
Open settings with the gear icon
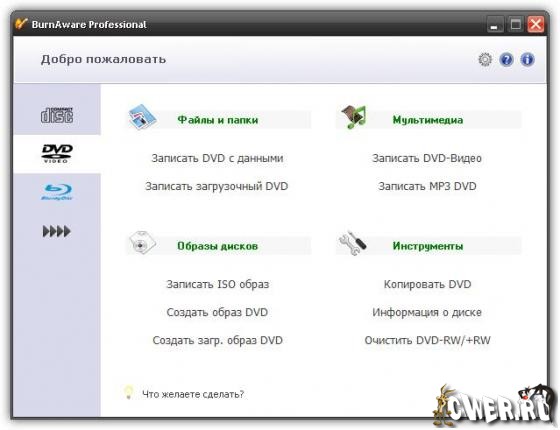[485, 59]
